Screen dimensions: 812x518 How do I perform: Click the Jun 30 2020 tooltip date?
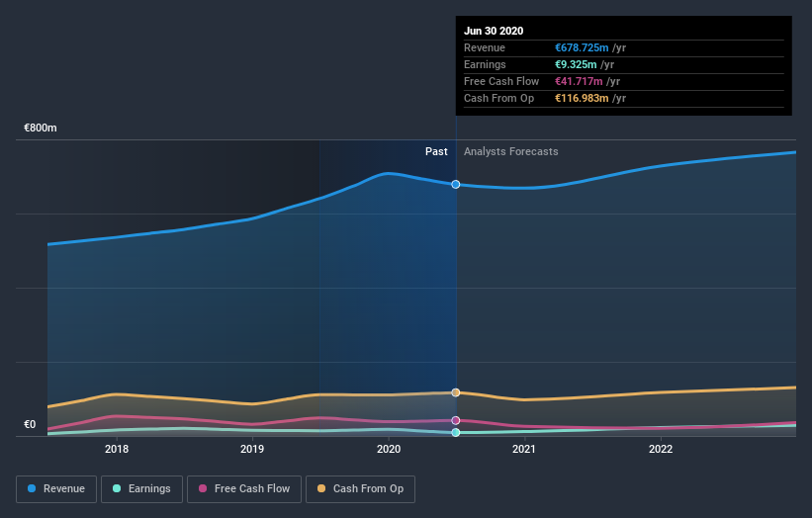tap(494, 31)
